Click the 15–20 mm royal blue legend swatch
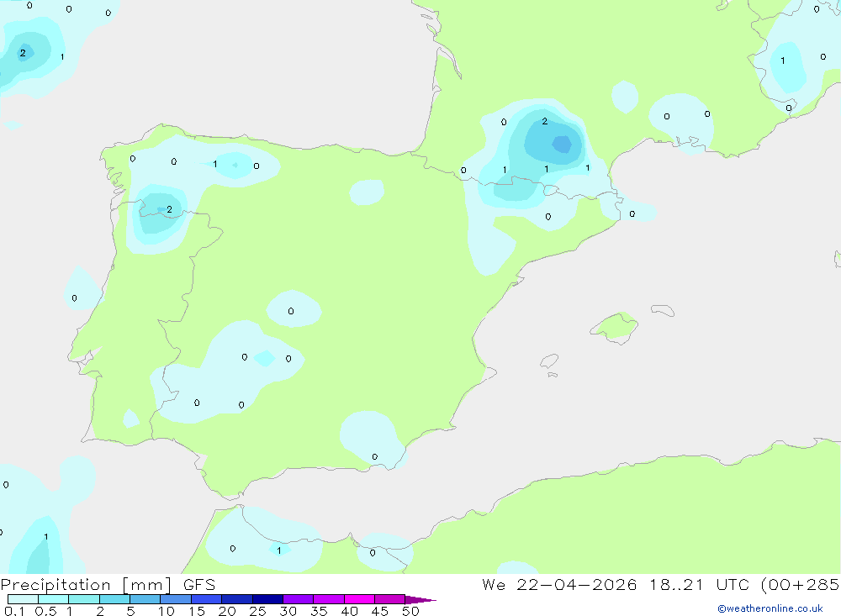The width and height of the screenshot is (841, 616). pos(207,599)
